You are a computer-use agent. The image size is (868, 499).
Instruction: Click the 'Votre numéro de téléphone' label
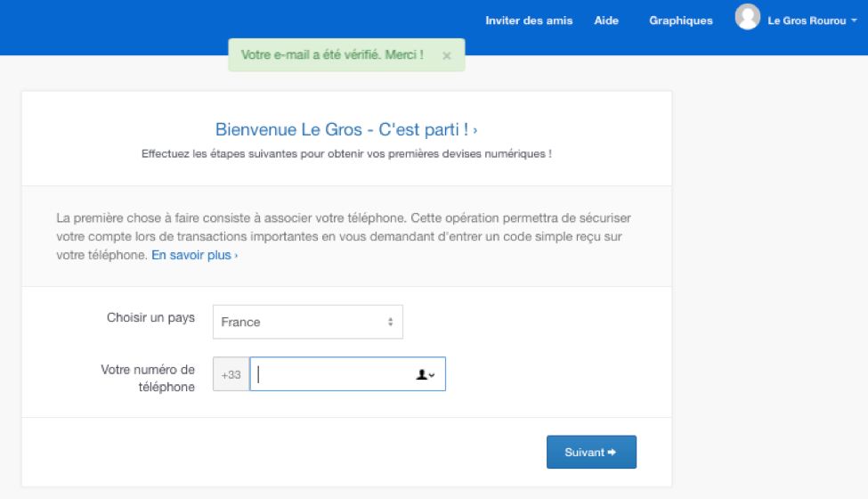pos(148,378)
